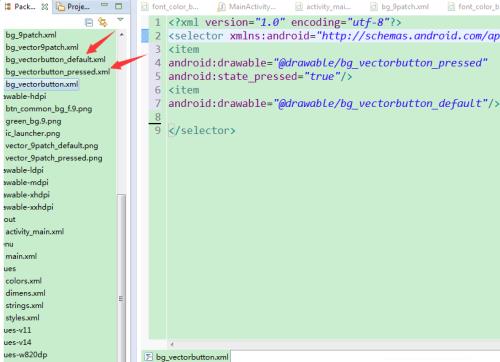Open the bg_9patch.xml editor tab
The image size is (500, 362).
[400, 7]
